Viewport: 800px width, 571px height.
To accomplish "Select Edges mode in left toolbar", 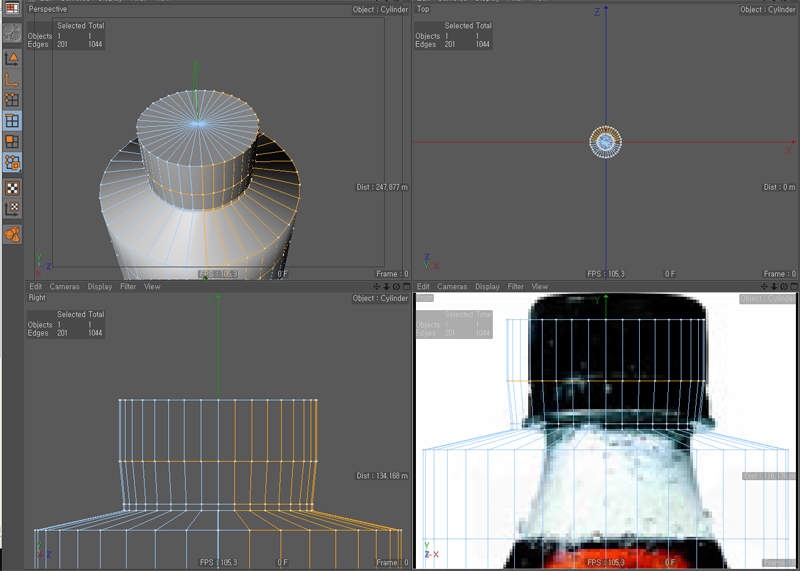I will pyautogui.click(x=12, y=121).
